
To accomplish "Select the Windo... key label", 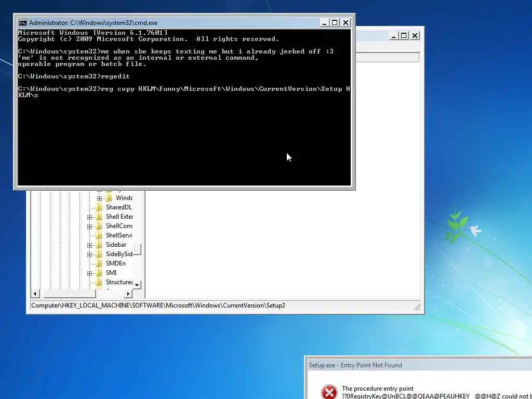I will click(x=124, y=198).
